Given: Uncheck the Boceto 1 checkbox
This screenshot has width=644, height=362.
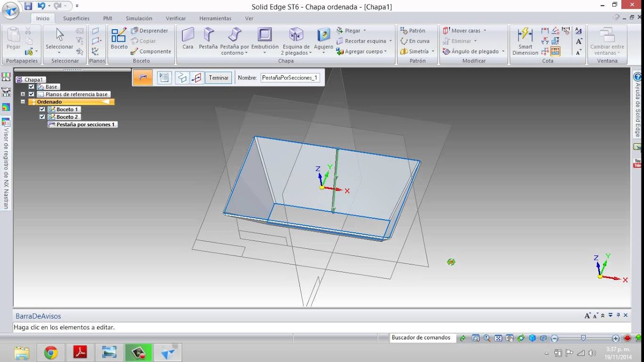Looking at the screenshot, I should (x=42, y=110).
